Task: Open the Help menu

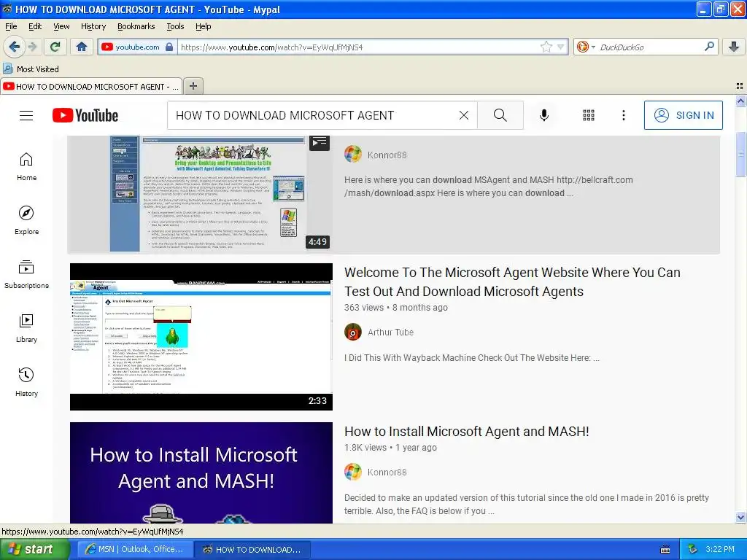Action: pyautogui.click(x=203, y=26)
